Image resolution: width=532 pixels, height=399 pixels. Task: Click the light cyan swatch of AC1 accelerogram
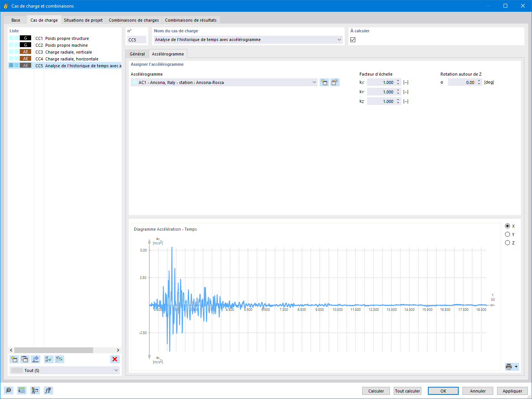coord(135,82)
